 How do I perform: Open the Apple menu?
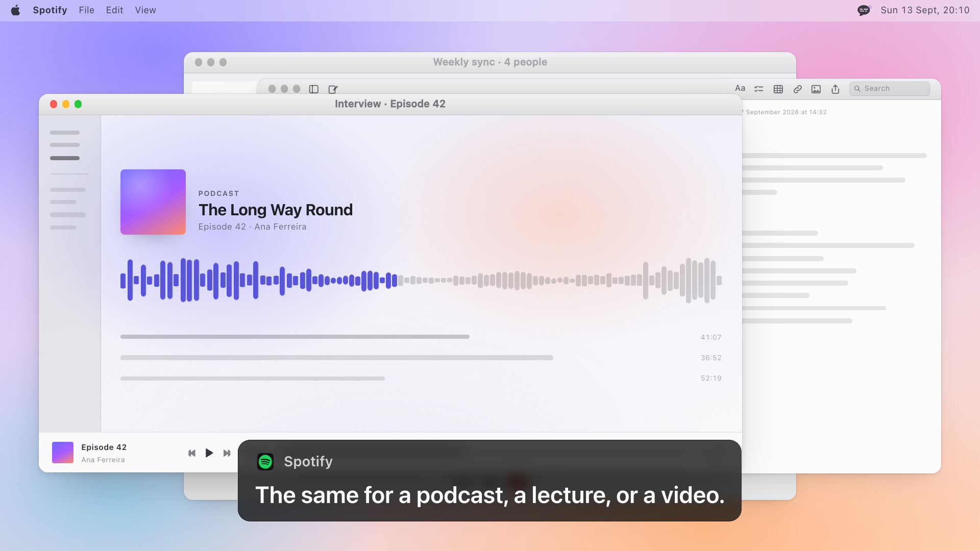click(x=15, y=10)
